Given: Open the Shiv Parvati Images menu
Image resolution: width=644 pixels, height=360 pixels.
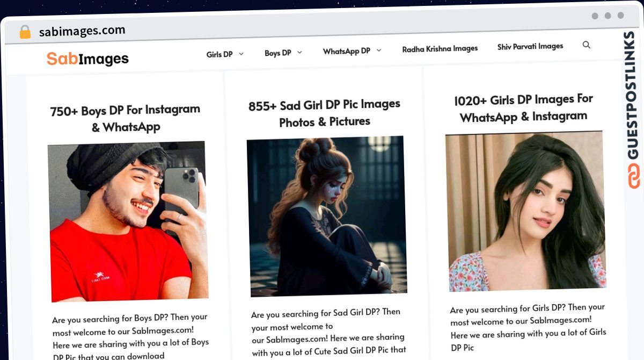Looking at the screenshot, I should (x=530, y=46).
